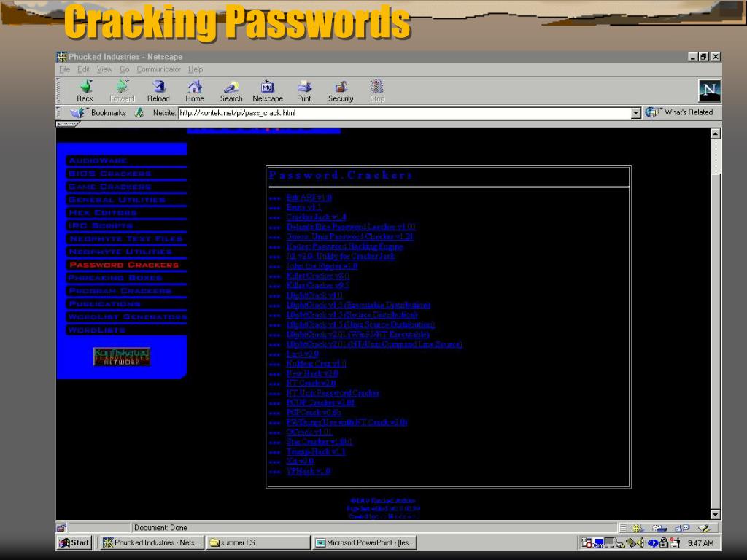Viewport: 747px width, 560px height.
Task: Open Navigator from the component bar
Action: [638, 528]
